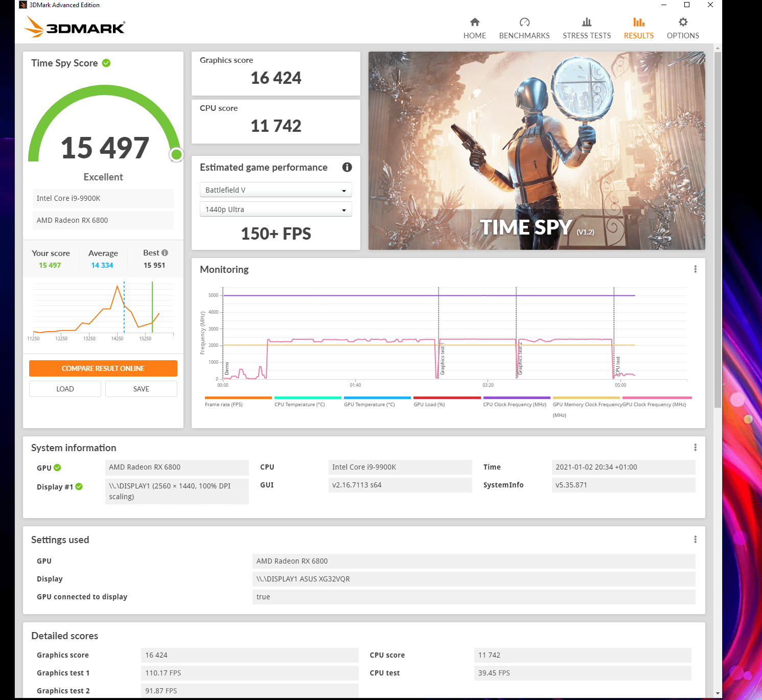Click the 3DMark title bar app icon
The image size is (762, 700).
pos(23,5)
